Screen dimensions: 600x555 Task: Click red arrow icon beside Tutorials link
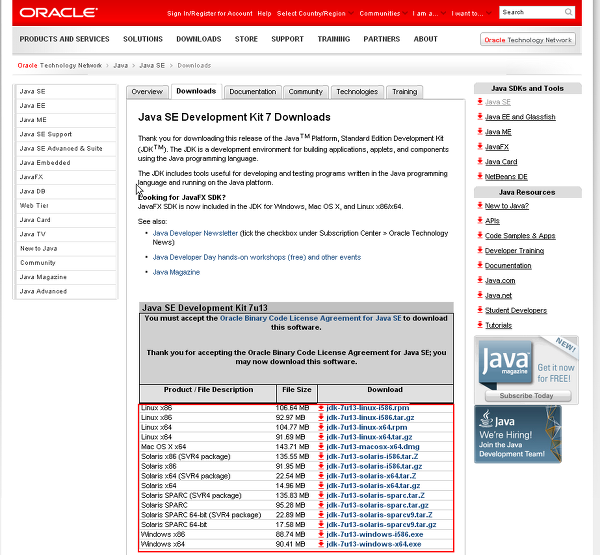coord(480,325)
